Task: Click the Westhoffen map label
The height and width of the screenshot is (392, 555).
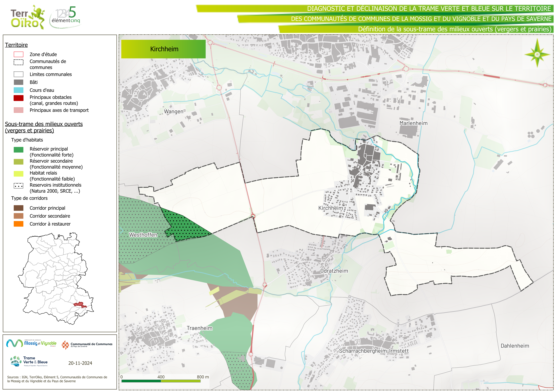Action: [143, 235]
